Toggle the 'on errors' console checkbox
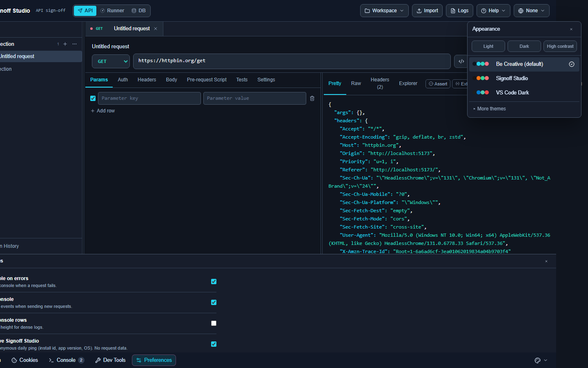 tap(214, 281)
